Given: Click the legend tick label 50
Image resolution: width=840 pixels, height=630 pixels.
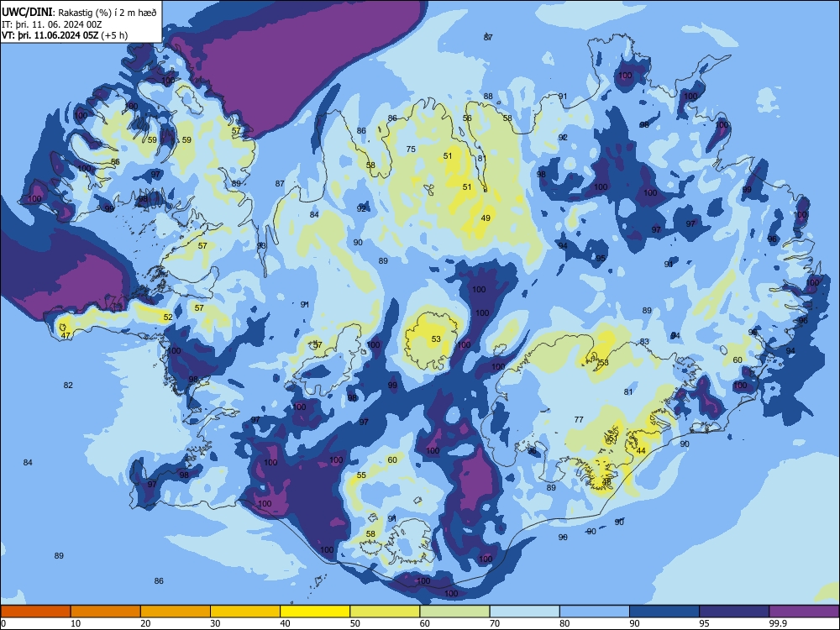Looking at the screenshot, I should pos(355,623).
